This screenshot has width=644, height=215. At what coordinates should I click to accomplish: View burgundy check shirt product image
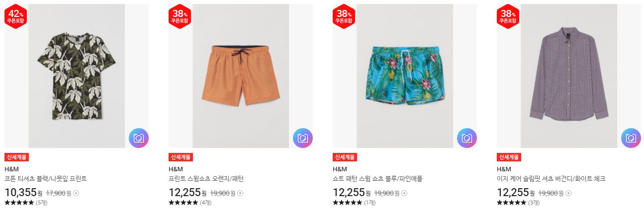pos(569,76)
